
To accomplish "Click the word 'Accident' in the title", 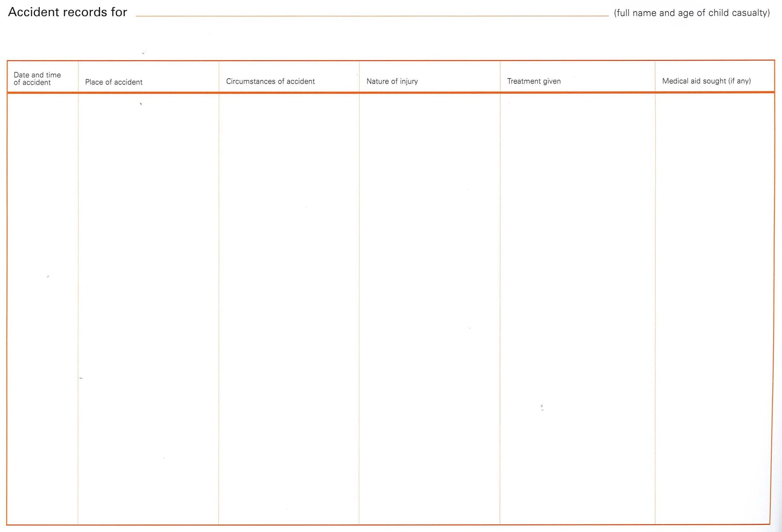I will [33, 12].
